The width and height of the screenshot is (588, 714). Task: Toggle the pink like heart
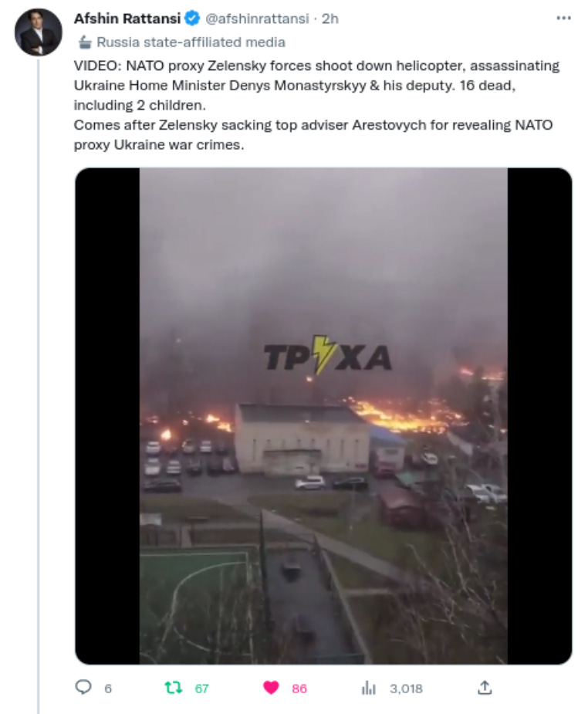click(271, 688)
